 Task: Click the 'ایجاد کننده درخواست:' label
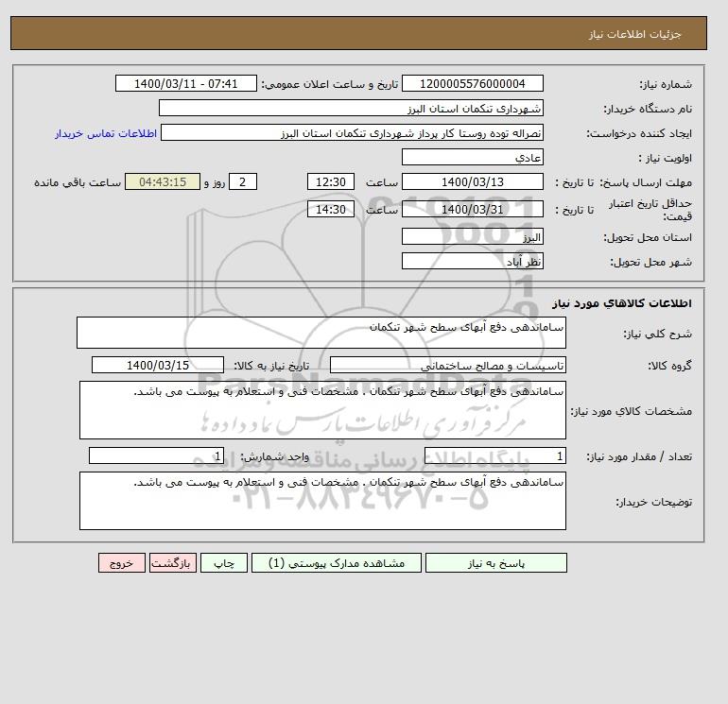click(639, 133)
